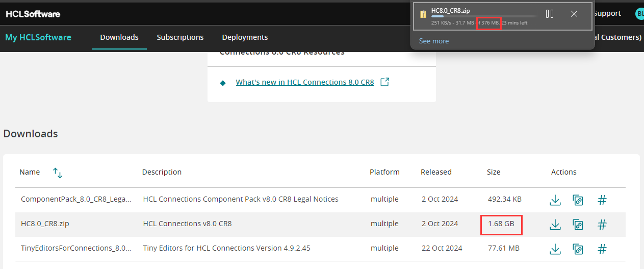Click the 77.61 MB size value
This screenshot has width=644, height=269.
503,248
